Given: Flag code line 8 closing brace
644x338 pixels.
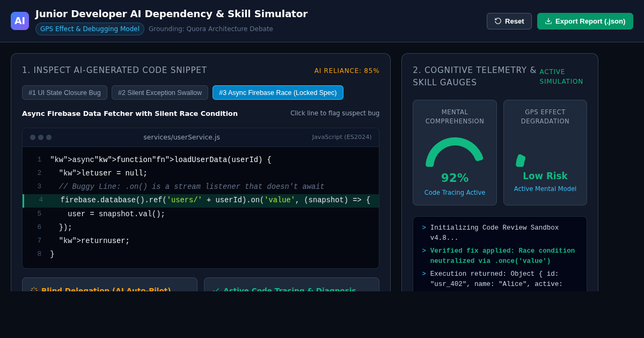Looking at the screenshot, I should (201, 254).
